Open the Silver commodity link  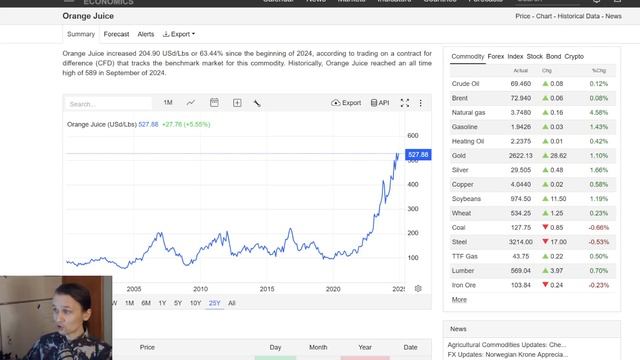(460, 170)
